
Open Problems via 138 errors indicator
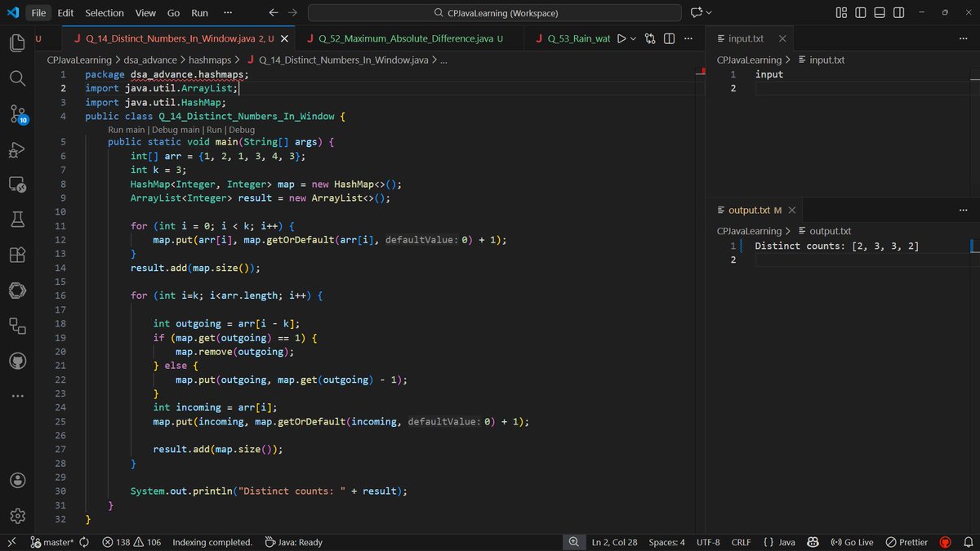[x=131, y=542]
